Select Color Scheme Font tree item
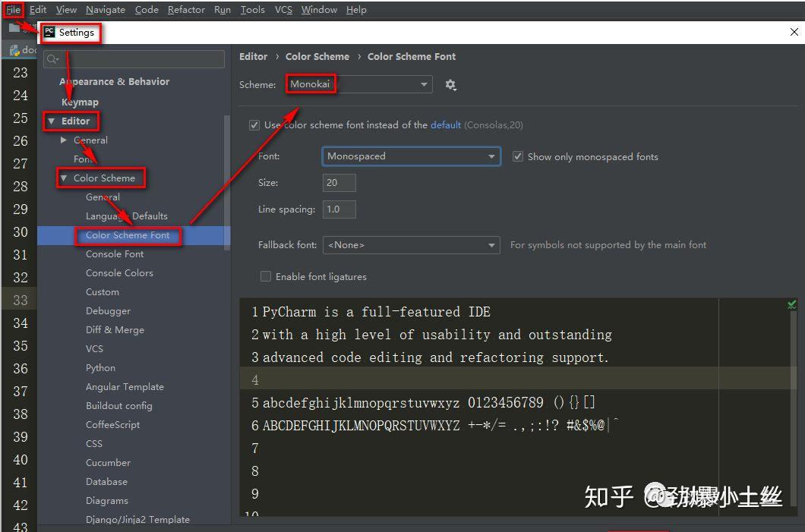 coord(128,235)
